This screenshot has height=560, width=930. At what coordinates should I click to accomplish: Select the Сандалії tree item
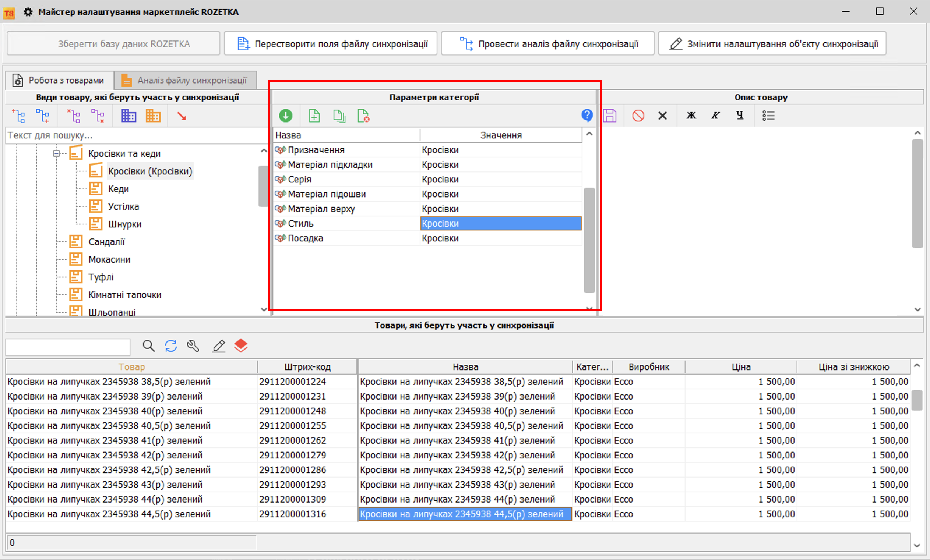[x=106, y=242]
